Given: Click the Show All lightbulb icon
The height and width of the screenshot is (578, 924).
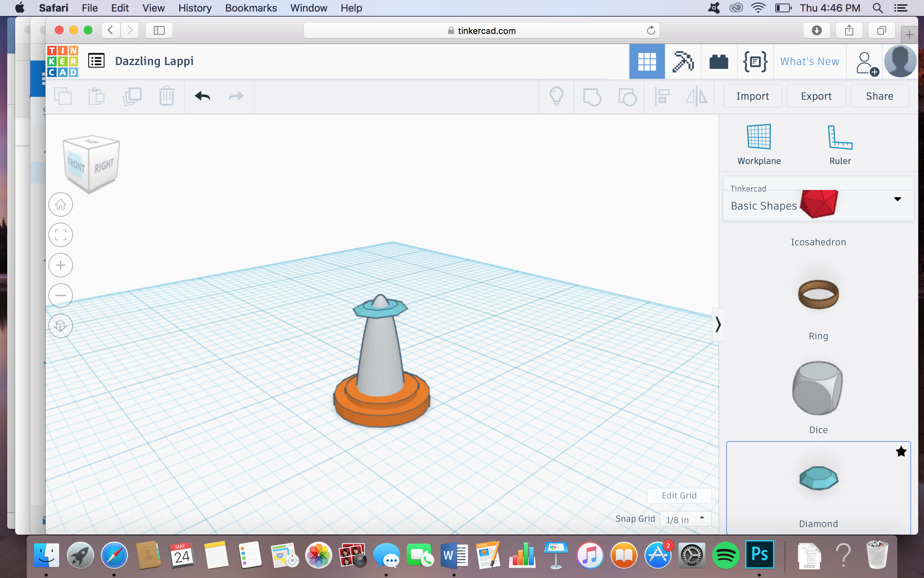Looking at the screenshot, I should 556,96.
